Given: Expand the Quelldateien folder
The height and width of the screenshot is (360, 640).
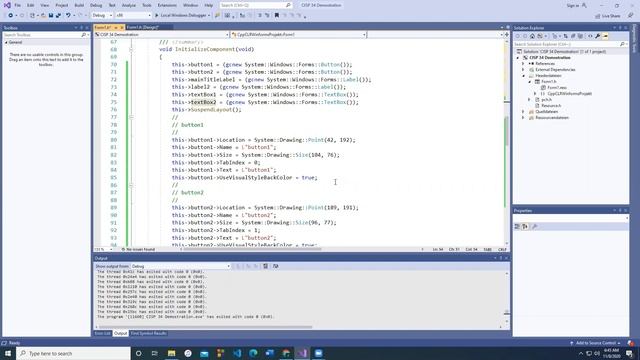Looking at the screenshot, I should tap(523, 111).
